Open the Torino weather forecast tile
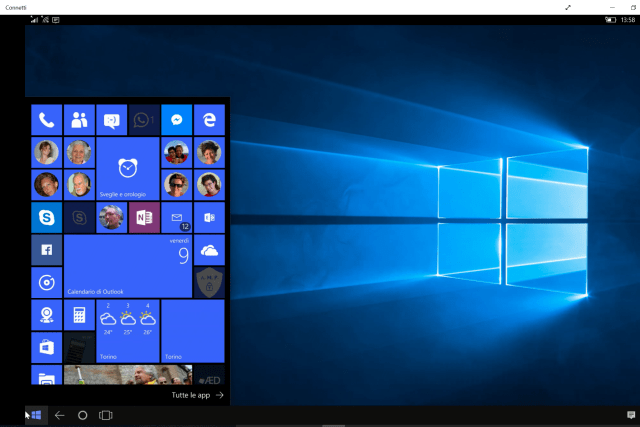The width and height of the screenshot is (640, 427). tap(127, 330)
